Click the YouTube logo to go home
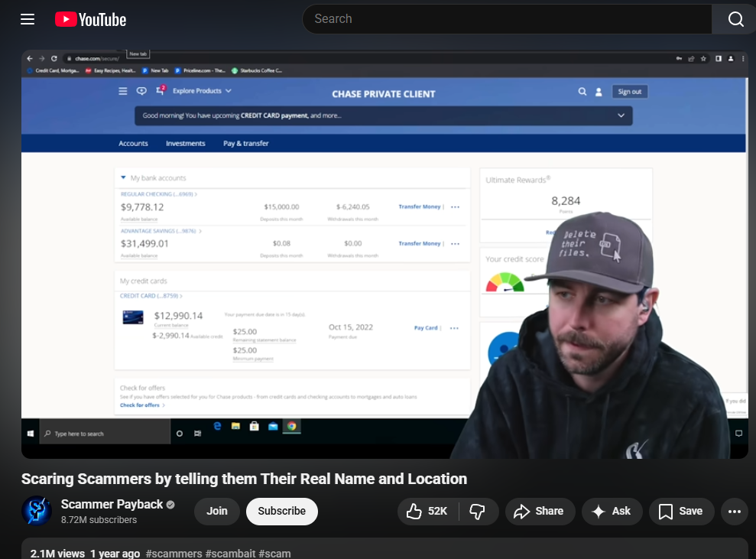 pos(90,19)
